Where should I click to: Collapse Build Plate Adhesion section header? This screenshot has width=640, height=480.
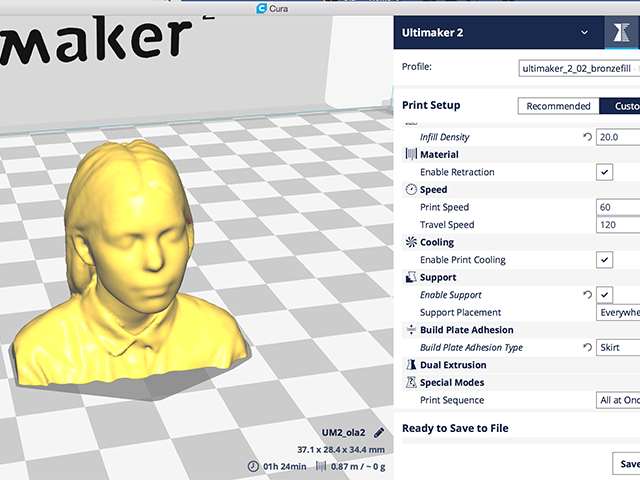(521, 330)
